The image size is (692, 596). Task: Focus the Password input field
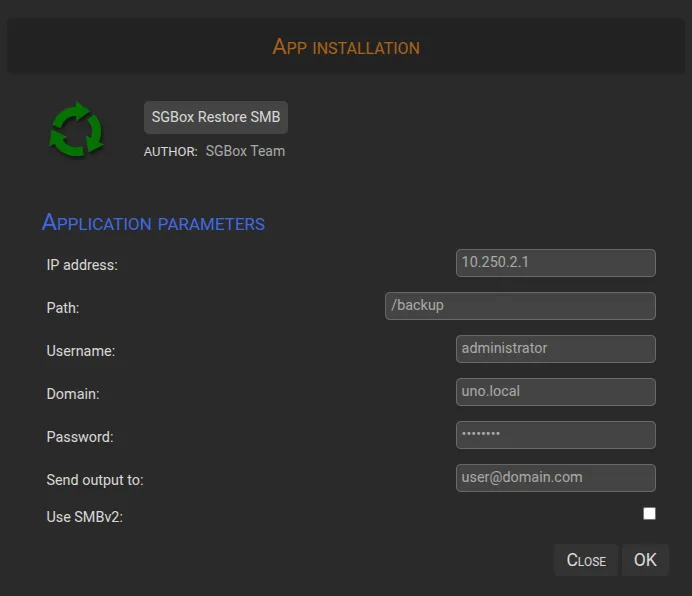point(556,435)
